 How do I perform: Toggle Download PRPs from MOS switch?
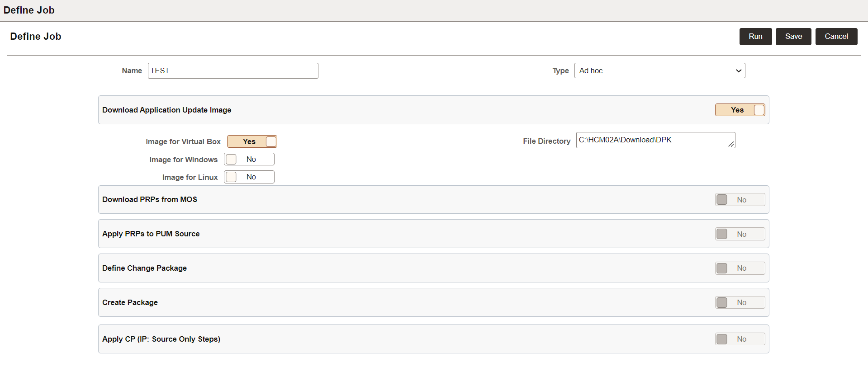(740, 200)
